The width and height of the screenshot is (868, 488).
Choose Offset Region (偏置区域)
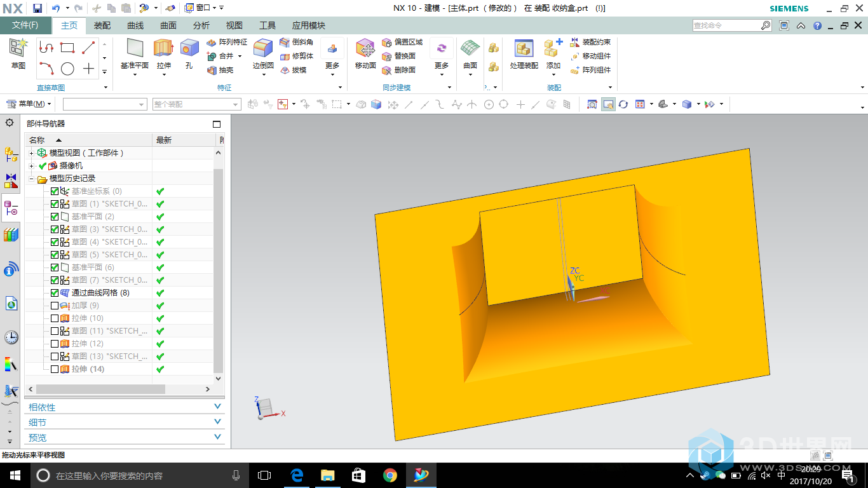tap(402, 42)
